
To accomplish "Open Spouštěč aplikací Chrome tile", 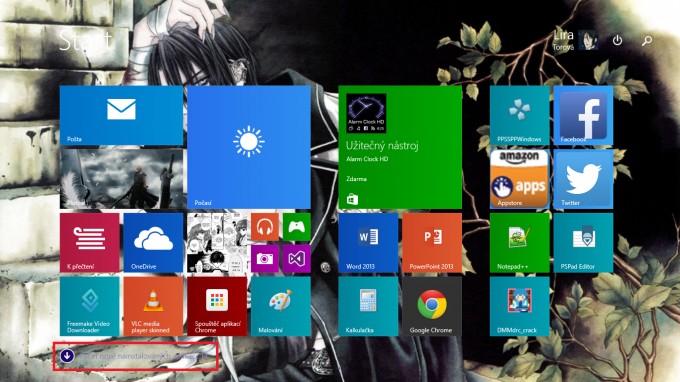I will [217, 306].
